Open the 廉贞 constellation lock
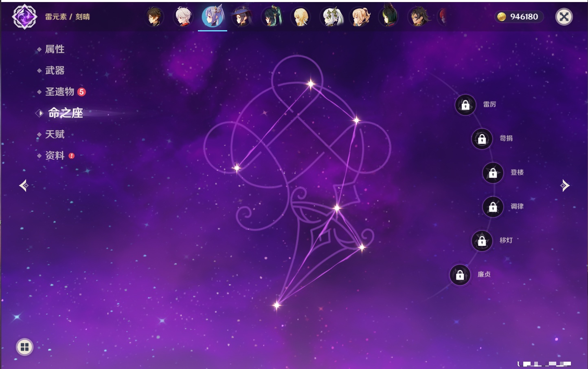 pos(460,275)
